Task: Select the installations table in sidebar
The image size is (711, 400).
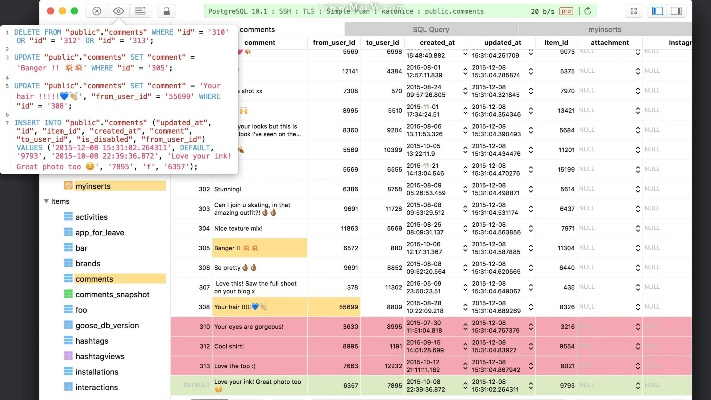Action: click(x=97, y=372)
